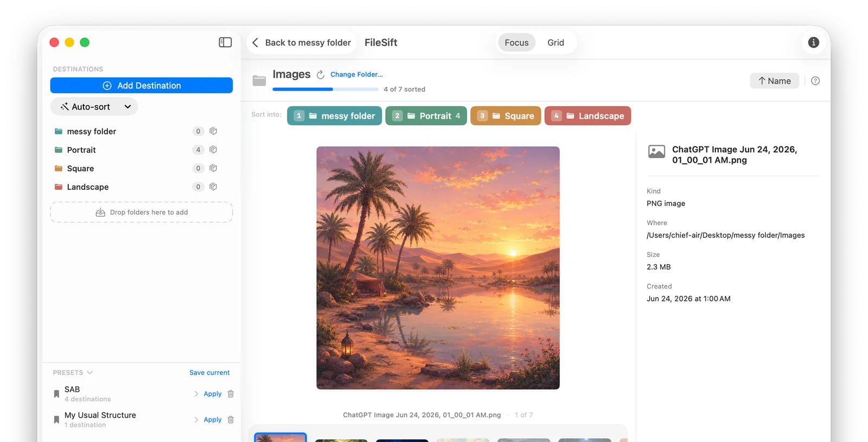Click the file path under Where
Screen dimensions: 868x442
point(725,235)
